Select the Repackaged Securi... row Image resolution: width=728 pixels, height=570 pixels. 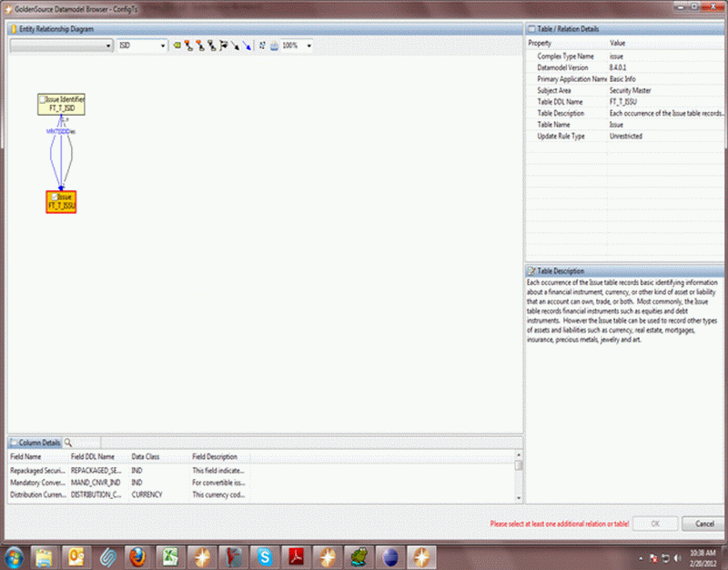click(x=129, y=471)
